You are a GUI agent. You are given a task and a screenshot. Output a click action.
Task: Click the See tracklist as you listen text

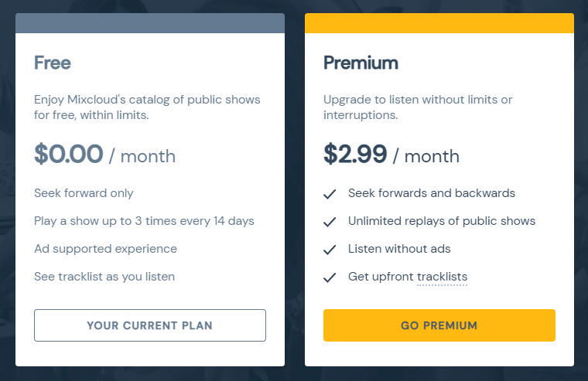coord(104,277)
